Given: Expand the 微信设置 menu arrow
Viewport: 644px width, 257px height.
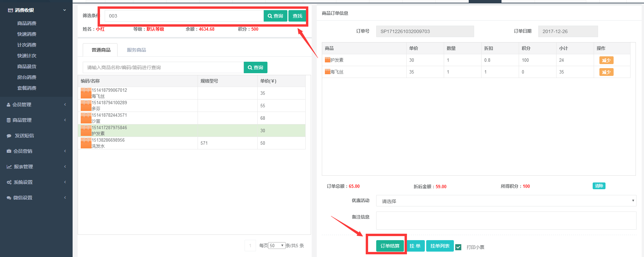Looking at the screenshot, I should pyautogui.click(x=65, y=198).
